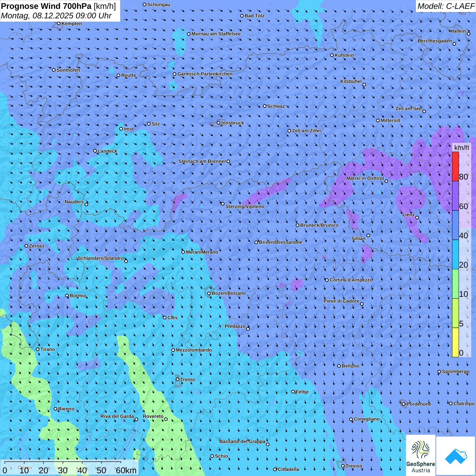The height and width of the screenshot is (476, 476).
Task: Click the Meran/Merano city label
Action: (202, 252)
